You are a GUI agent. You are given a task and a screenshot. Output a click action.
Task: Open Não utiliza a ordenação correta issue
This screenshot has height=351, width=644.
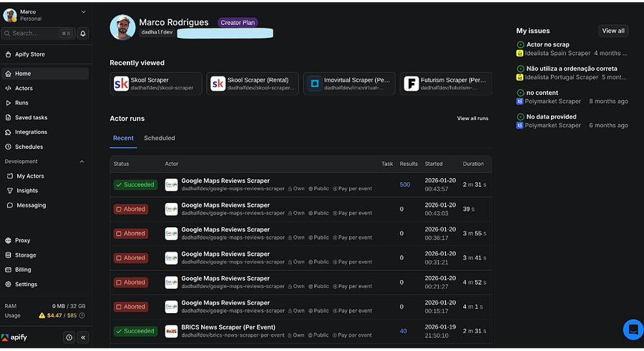[x=572, y=69]
